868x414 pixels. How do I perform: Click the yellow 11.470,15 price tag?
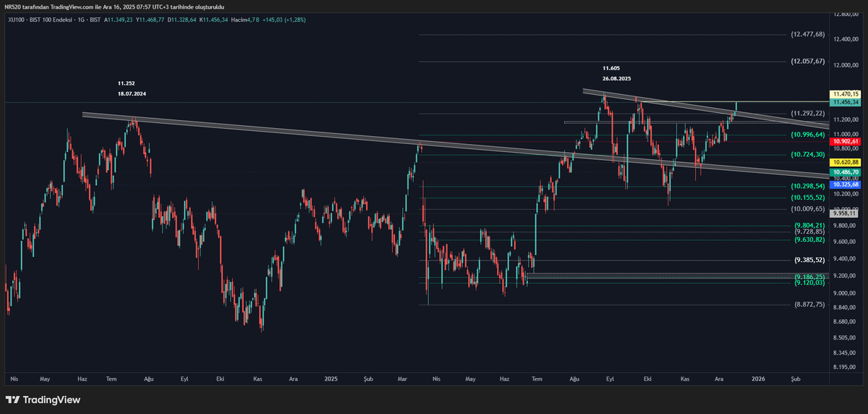(845, 94)
